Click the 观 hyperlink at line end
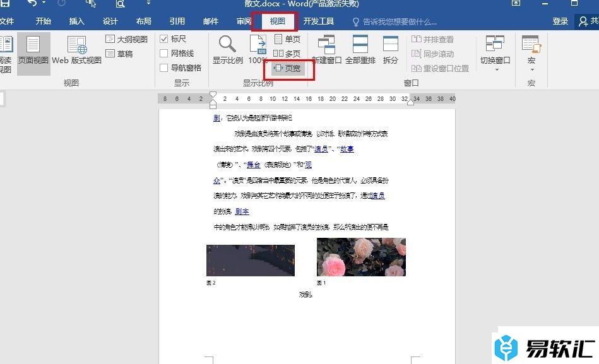 pyautogui.click(x=308, y=165)
